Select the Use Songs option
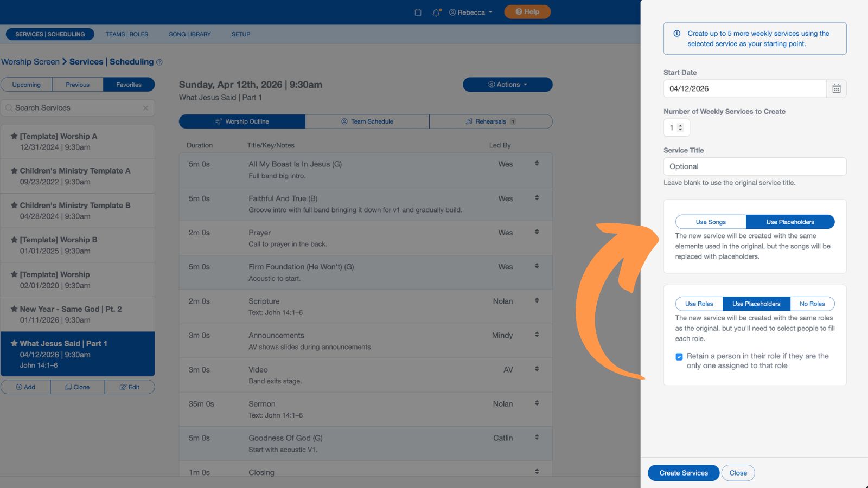The image size is (868, 488). click(710, 222)
